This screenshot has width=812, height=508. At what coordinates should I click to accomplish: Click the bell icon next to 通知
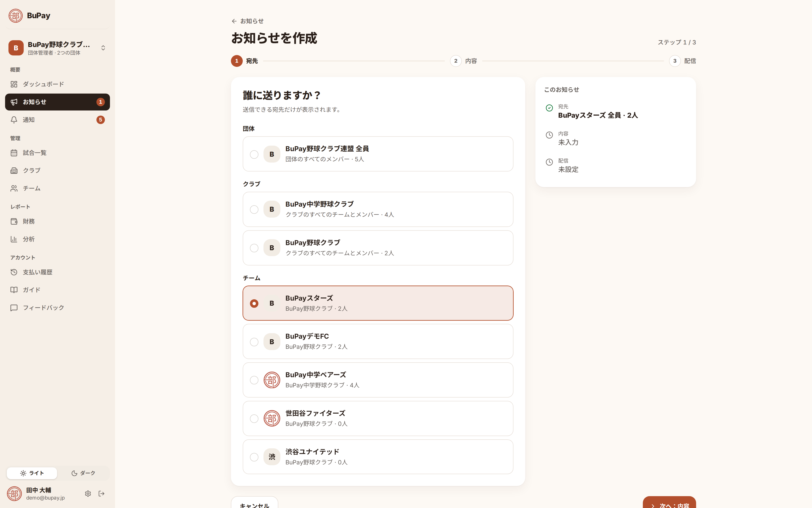(14, 120)
